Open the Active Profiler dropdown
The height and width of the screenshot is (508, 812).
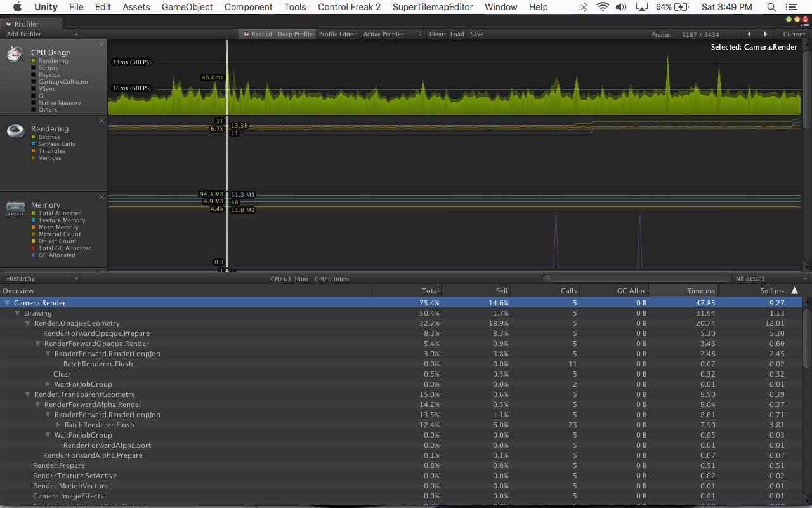click(x=392, y=34)
